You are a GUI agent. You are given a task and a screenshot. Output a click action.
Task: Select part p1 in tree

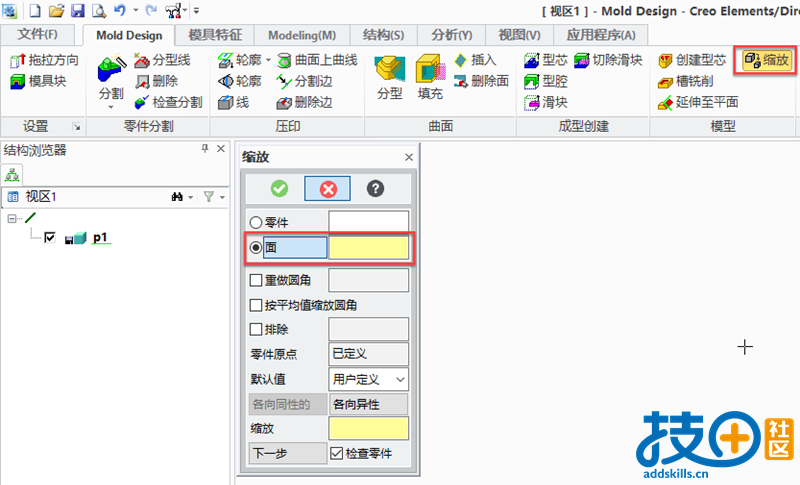(x=101, y=238)
